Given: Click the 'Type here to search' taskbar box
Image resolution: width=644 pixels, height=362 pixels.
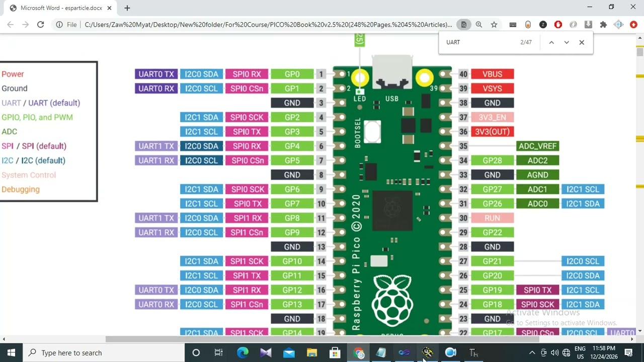Looking at the screenshot, I should 104,353.
